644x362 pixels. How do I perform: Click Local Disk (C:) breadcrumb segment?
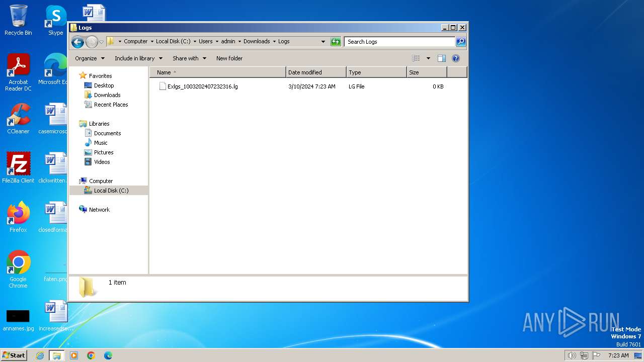[x=173, y=42]
